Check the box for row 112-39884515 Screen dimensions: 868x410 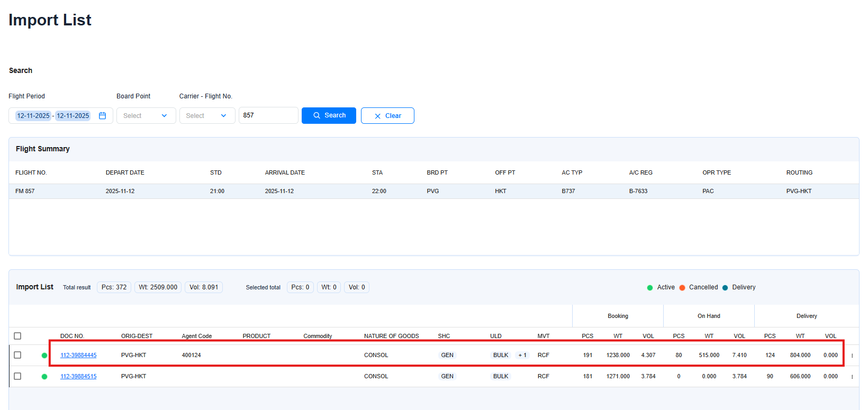[x=17, y=376]
